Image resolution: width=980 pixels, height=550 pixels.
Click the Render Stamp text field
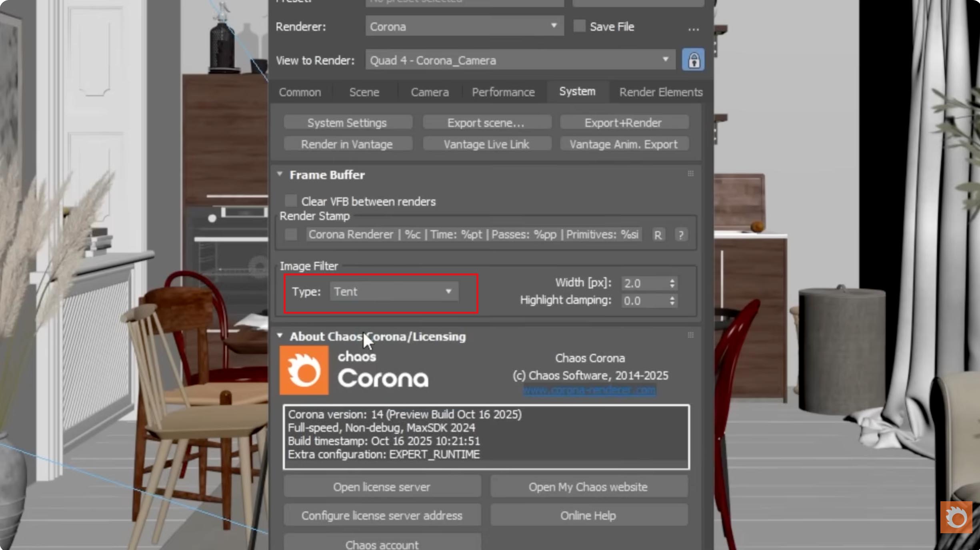(x=474, y=235)
